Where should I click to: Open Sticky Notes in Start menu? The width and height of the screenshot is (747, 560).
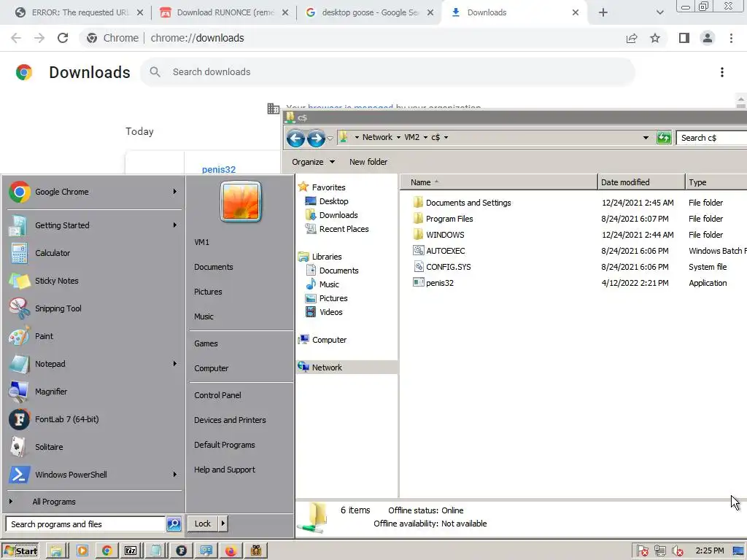tap(93, 281)
